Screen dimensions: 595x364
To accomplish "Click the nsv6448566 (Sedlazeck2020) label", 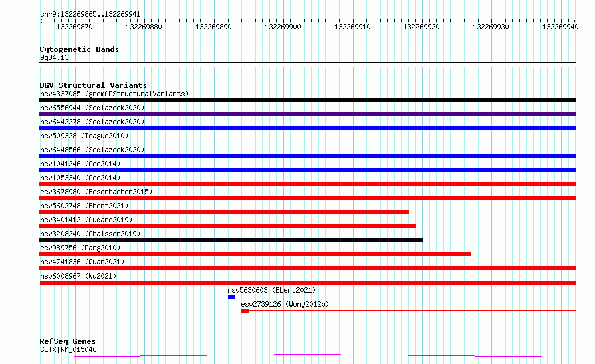I will click(x=92, y=150).
